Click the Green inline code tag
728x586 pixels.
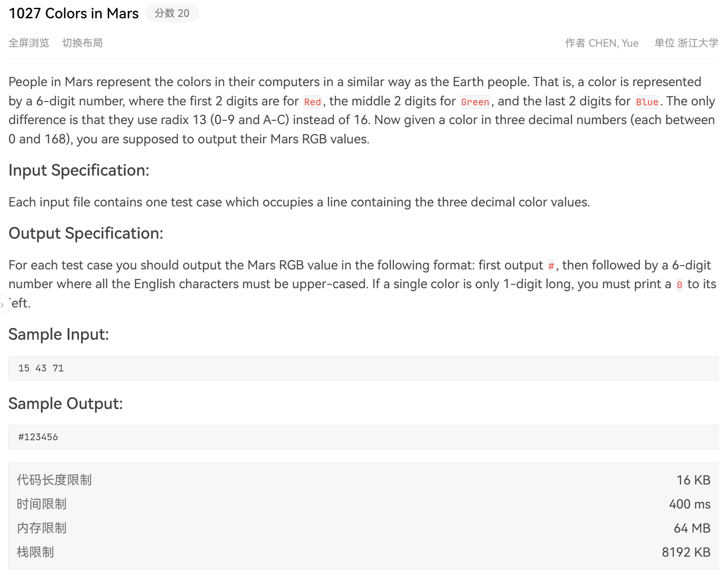[475, 102]
